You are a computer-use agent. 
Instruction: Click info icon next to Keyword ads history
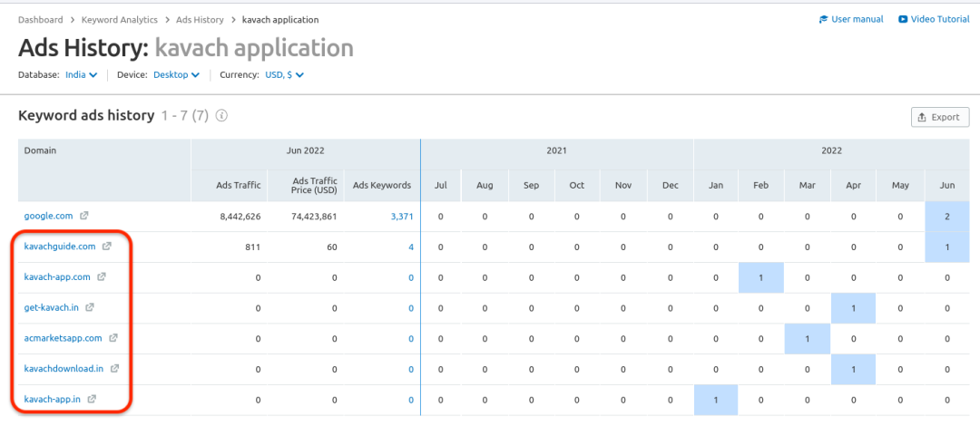pyautogui.click(x=221, y=116)
